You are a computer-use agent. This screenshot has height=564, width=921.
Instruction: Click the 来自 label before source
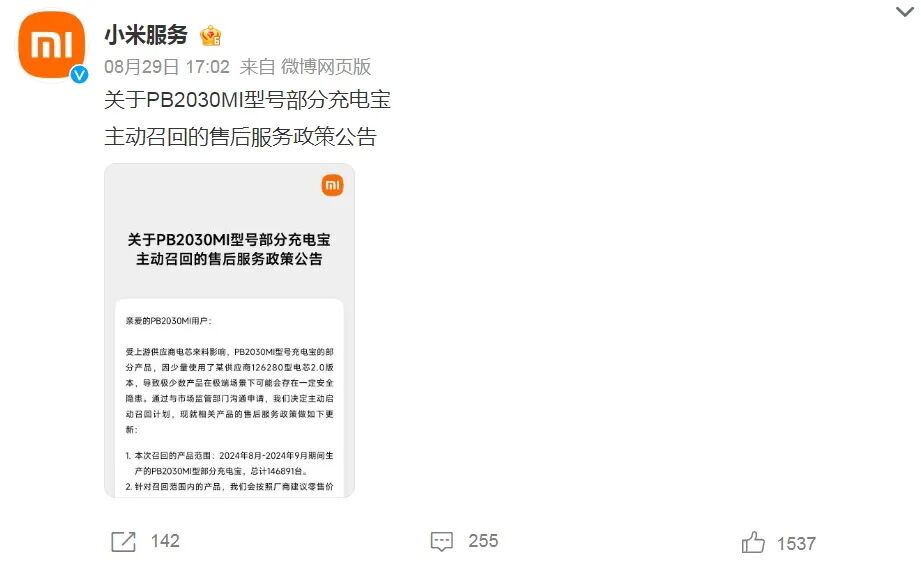pyautogui.click(x=257, y=66)
